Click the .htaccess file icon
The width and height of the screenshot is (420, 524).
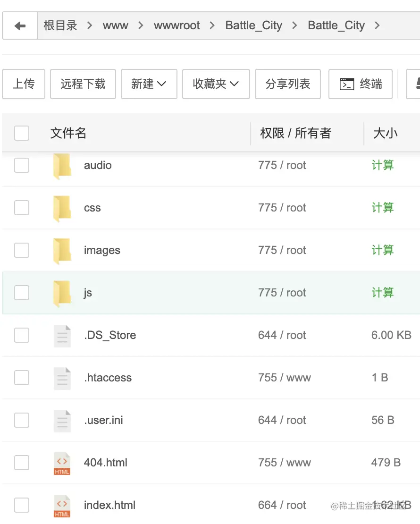pyautogui.click(x=62, y=378)
